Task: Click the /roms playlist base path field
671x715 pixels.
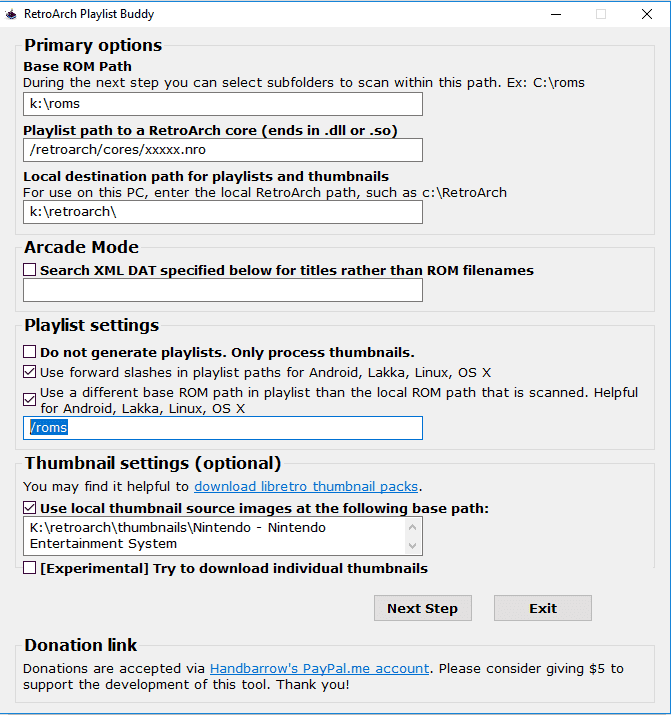Action: (223, 428)
